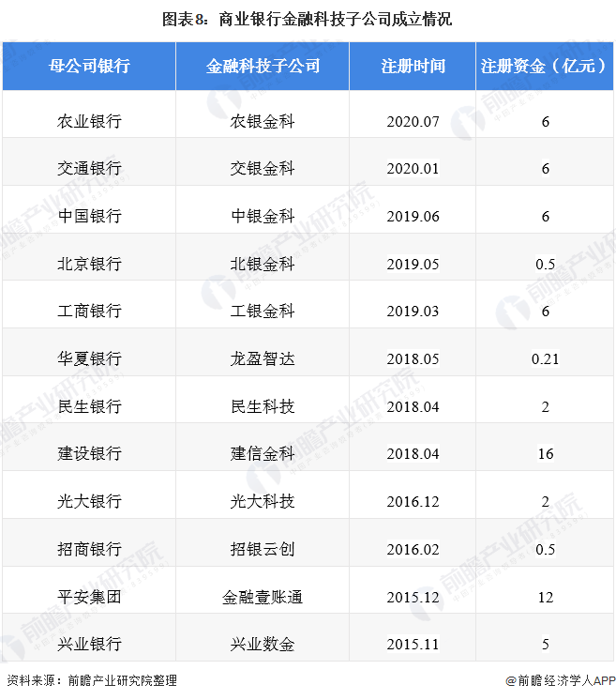Click the source note 资料来源：前瞻产业研究院整理

pyautogui.click(x=92, y=680)
